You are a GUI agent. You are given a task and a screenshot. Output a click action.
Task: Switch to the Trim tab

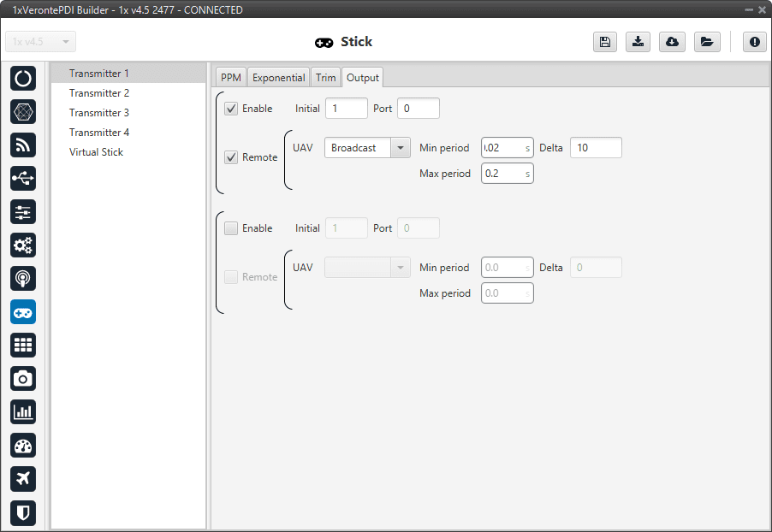coord(325,78)
